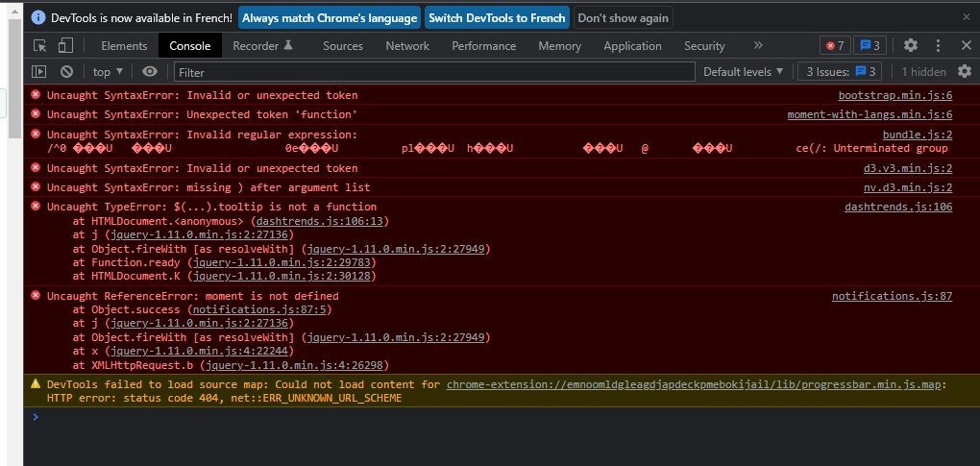980x466 pixels.
Task: Click the blue 3 messages badge in tab bar
Action: click(870, 45)
